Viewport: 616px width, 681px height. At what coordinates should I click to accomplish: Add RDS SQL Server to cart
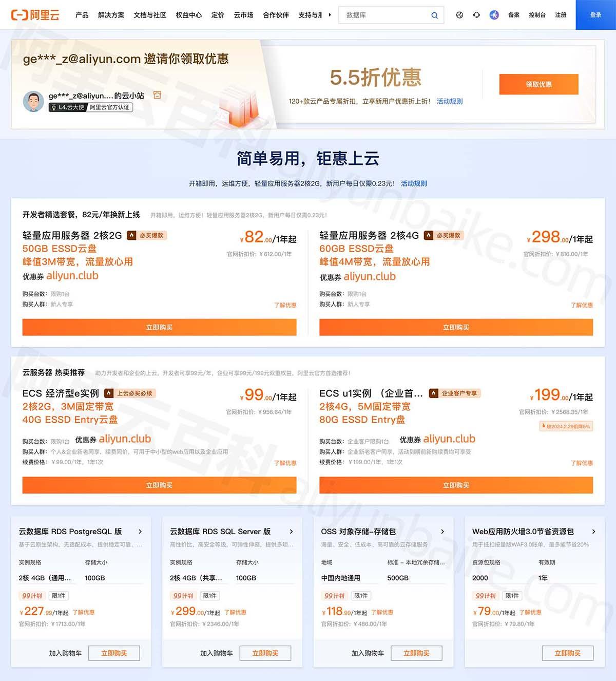click(x=216, y=653)
